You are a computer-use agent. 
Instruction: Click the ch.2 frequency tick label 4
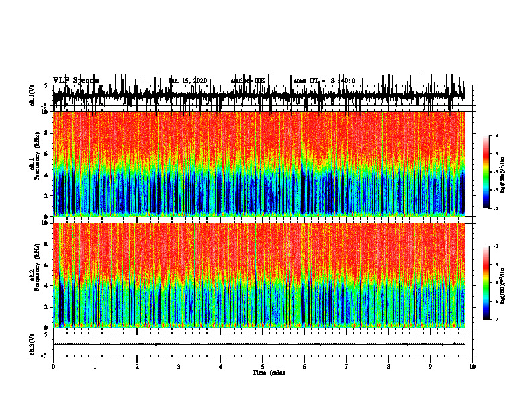(46, 286)
